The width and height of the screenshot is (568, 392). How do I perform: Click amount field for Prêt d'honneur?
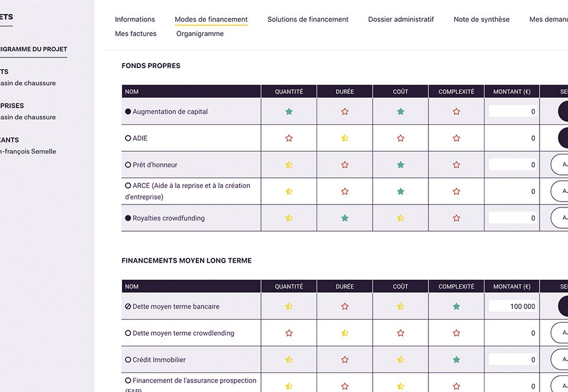pyautogui.click(x=512, y=165)
